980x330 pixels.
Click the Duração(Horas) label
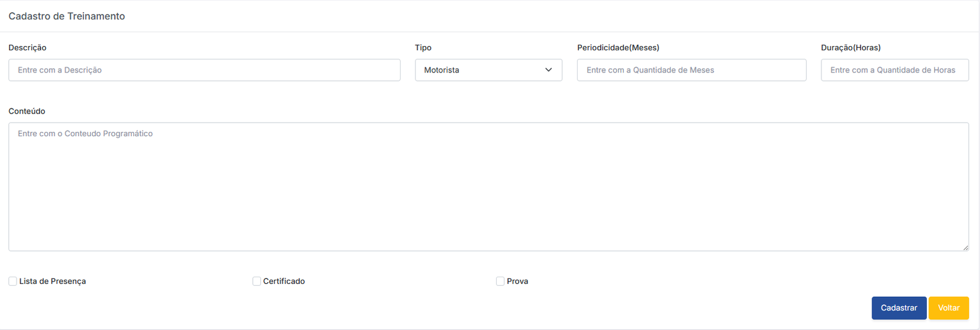click(851, 48)
